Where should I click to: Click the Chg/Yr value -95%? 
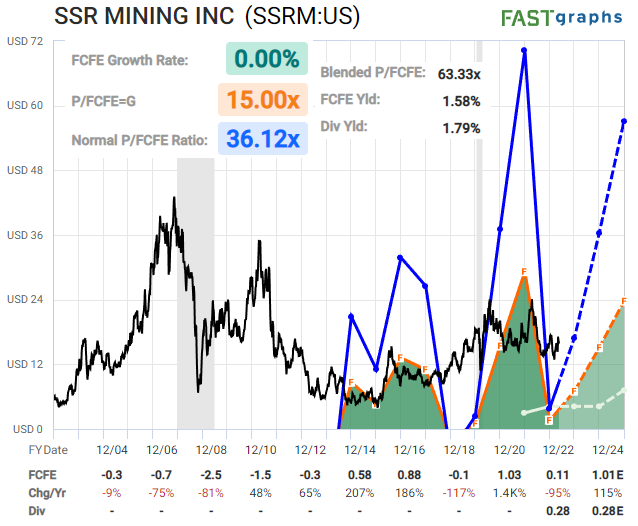(x=558, y=493)
